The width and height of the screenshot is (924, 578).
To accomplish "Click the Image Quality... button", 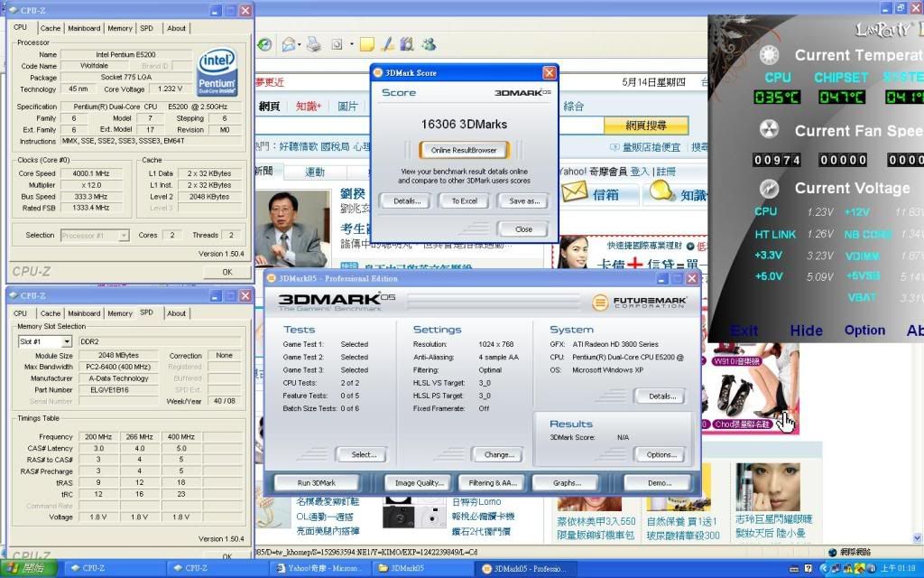I will [419, 483].
